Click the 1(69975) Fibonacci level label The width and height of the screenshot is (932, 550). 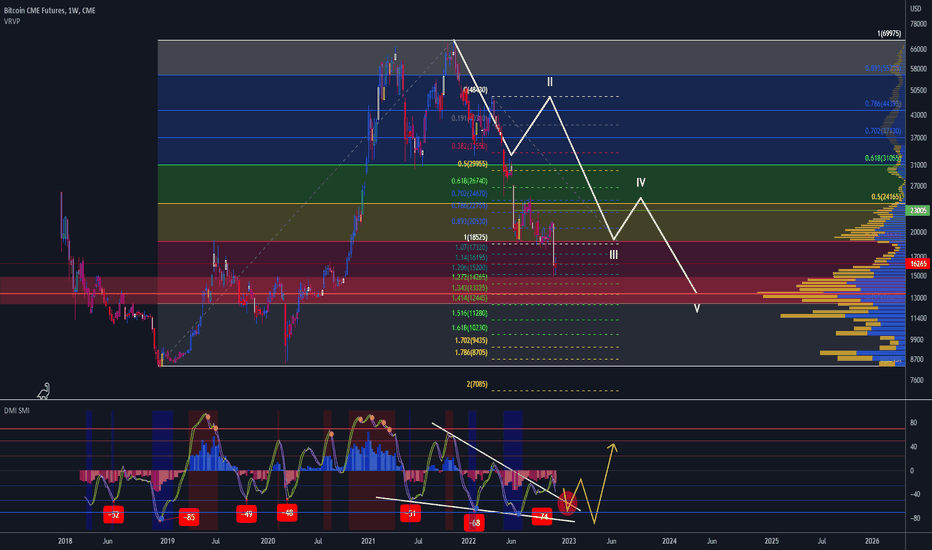[x=889, y=34]
